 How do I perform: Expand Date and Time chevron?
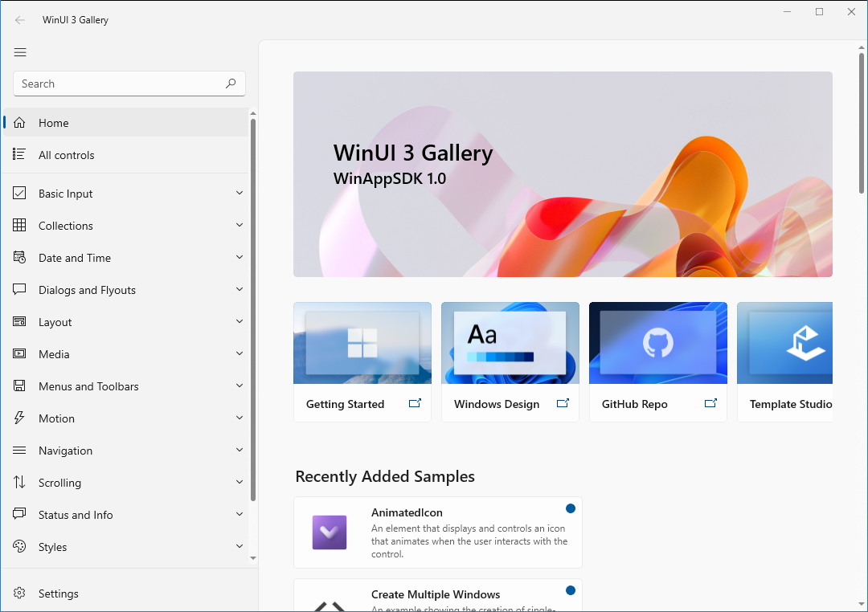(240, 257)
